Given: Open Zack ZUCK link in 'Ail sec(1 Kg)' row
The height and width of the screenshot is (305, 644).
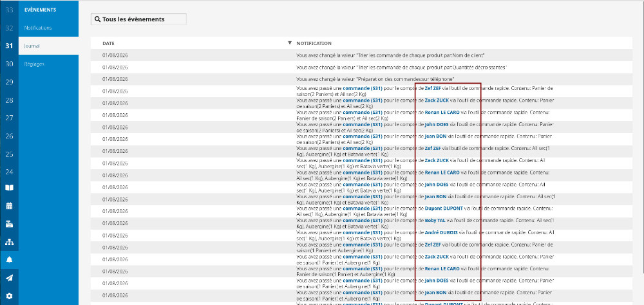Looking at the screenshot, I should click(437, 160).
